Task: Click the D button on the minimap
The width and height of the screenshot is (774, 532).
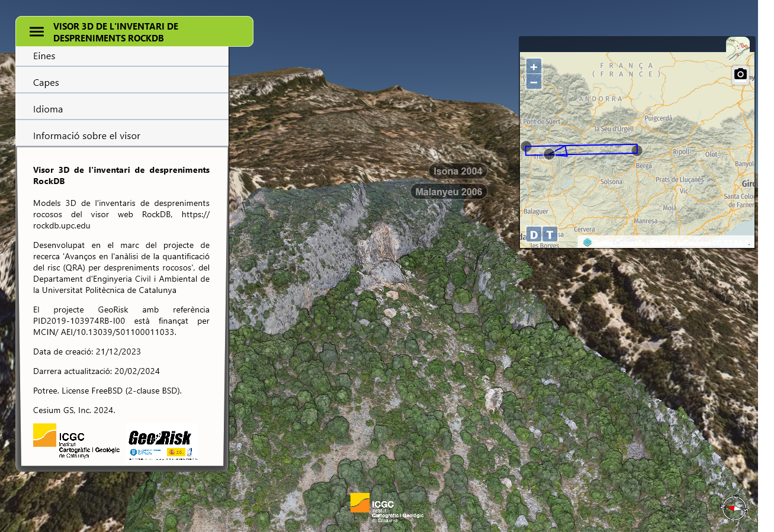Action: pyautogui.click(x=534, y=234)
